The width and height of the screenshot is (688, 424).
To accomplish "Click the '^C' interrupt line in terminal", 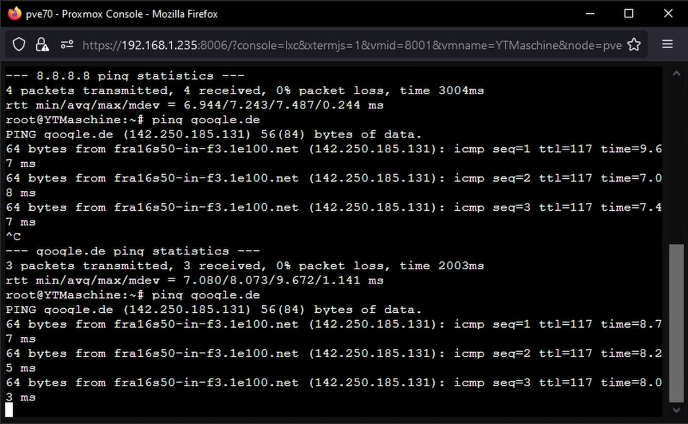I will pos(13,237).
